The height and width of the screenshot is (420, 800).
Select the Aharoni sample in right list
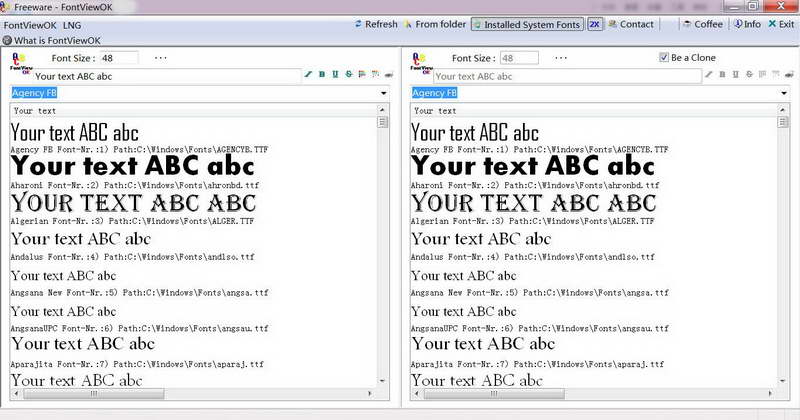pyautogui.click(x=533, y=166)
